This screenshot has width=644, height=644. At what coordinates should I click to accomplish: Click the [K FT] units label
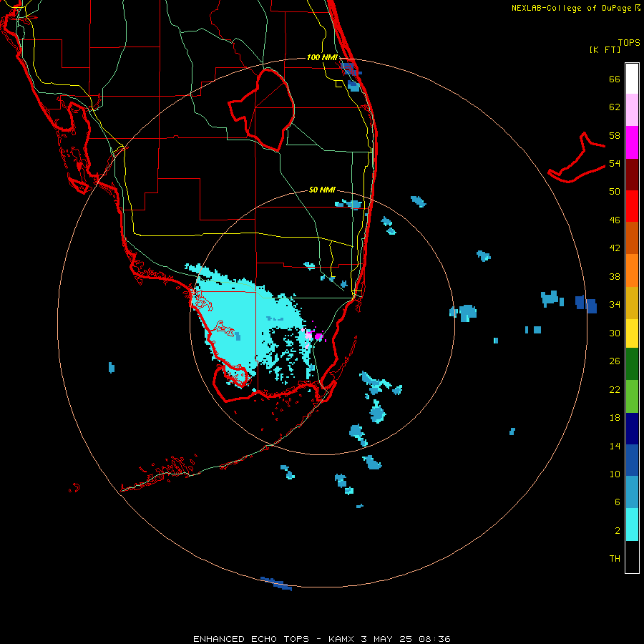pyautogui.click(x=605, y=49)
